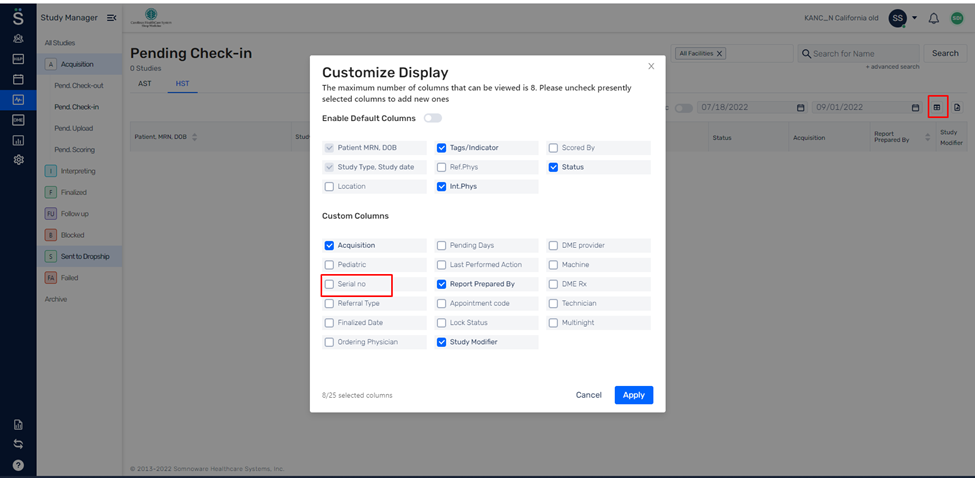975x478 pixels.
Task: Open the user account dropdown arrow
Action: [x=913, y=19]
